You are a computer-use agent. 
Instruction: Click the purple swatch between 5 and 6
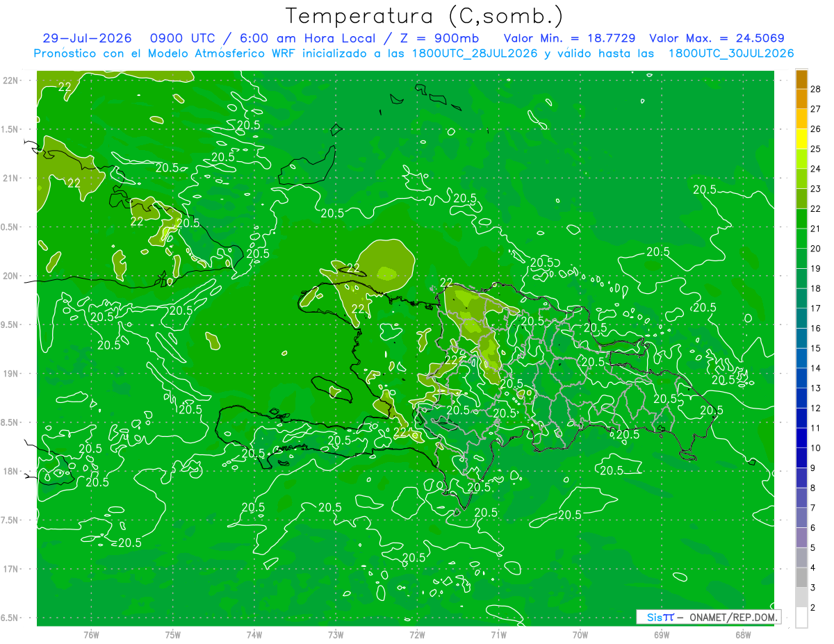(801, 538)
